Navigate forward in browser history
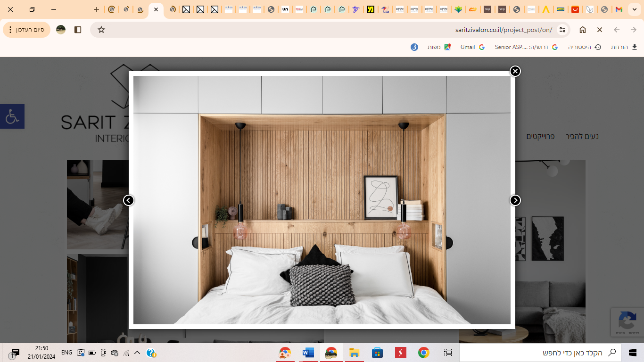The image size is (644, 362). point(634,30)
